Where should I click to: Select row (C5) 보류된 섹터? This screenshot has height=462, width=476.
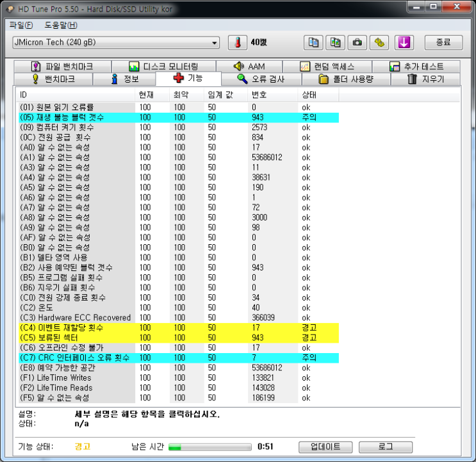(x=179, y=338)
